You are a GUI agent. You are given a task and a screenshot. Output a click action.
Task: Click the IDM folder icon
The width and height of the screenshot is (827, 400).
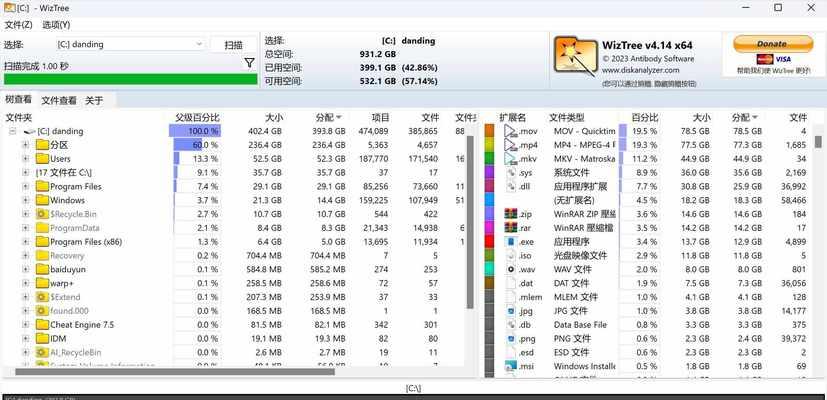click(42, 338)
